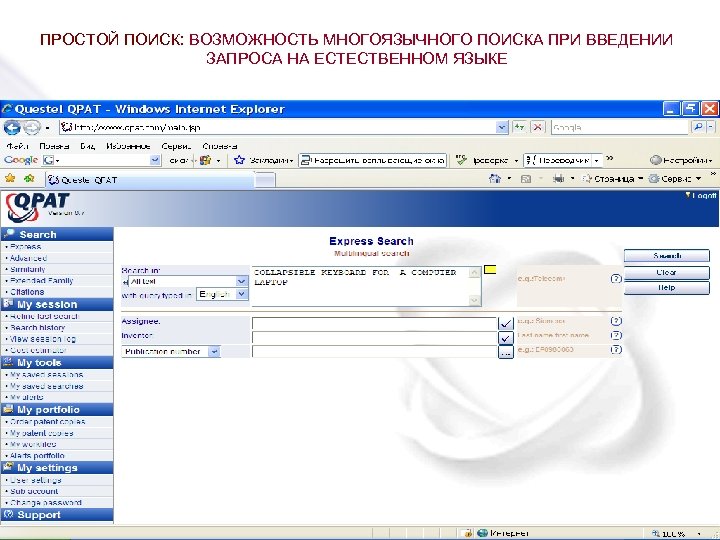This screenshot has height=540, width=720.
Task: Click the Favorites star icon
Action: coord(10,179)
